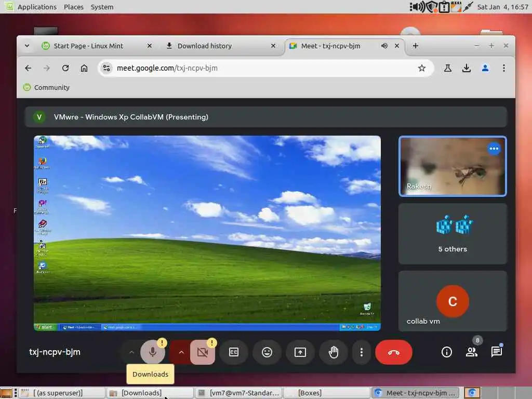View site information icon in address bar

pos(107,68)
